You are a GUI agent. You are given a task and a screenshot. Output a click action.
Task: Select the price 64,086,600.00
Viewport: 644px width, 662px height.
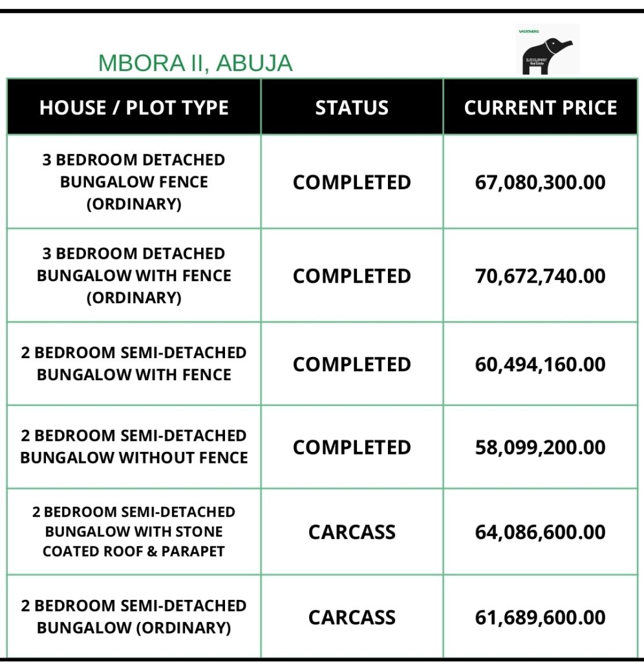pyautogui.click(x=540, y=532)
